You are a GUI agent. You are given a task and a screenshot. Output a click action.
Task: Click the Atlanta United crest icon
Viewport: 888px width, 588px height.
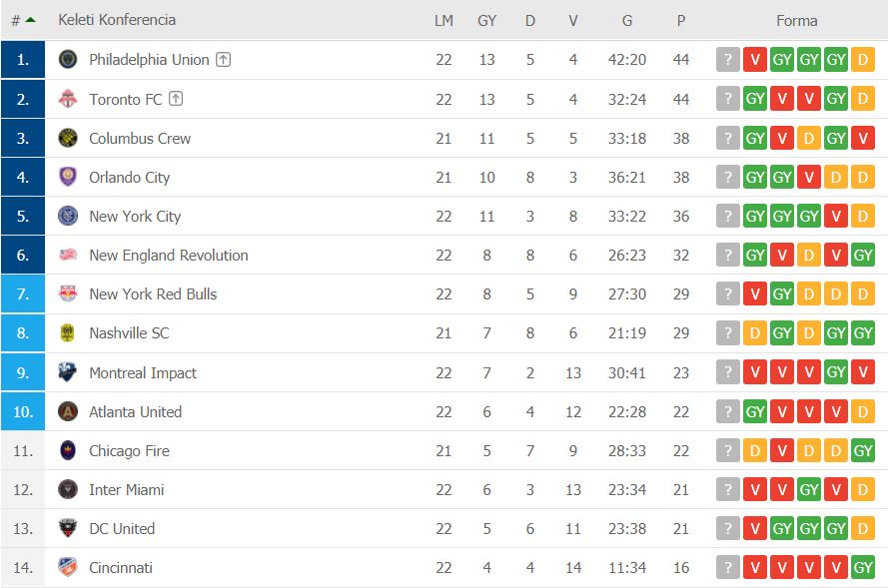[x=68, y=412]
